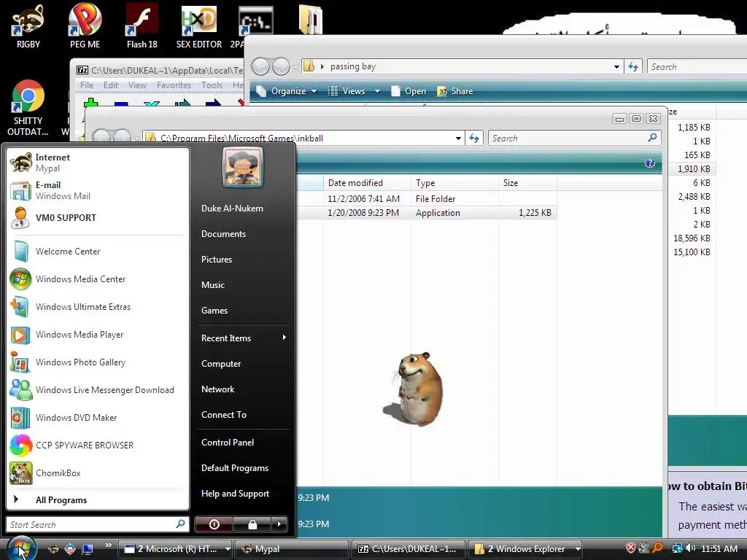Open Control Panel
The height and width of the screenshot is (560, 747).
pyautogui.click(x=228, y=443)
